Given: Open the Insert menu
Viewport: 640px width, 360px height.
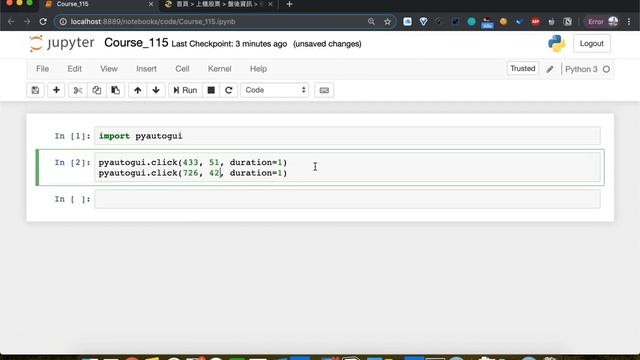Looking at the screenshot, I should [x=147, y=69].
